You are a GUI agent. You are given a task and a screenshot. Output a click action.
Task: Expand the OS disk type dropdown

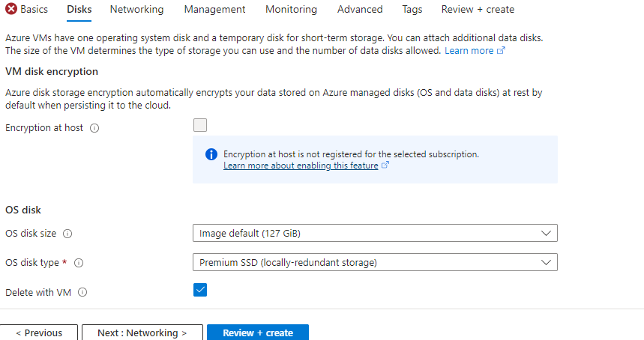375,263
